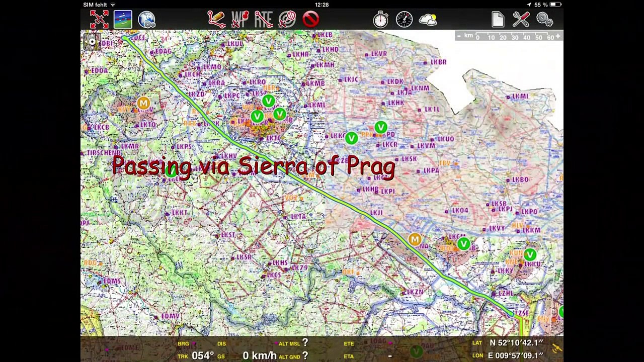Open the stopwatch timer icon
Screen dimensions: 644x362
pyautogui.click(x=381, y=20)
